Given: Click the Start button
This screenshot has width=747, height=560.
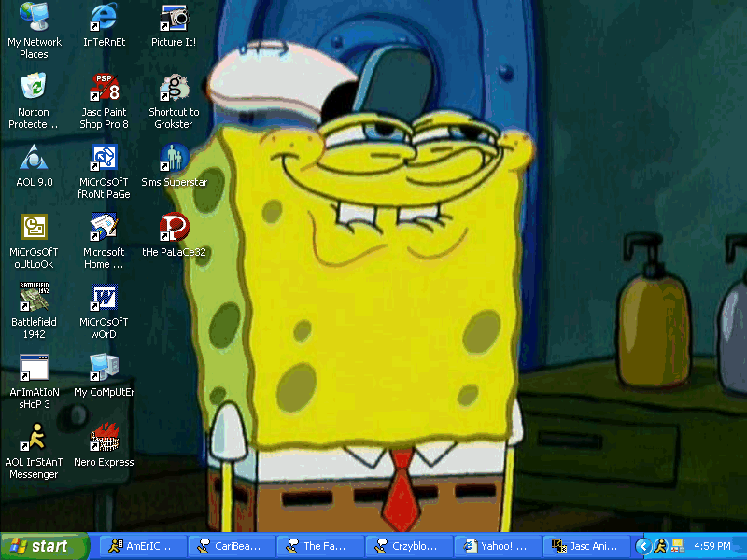Looking at the screenshot, I should [x=44, y=546].
